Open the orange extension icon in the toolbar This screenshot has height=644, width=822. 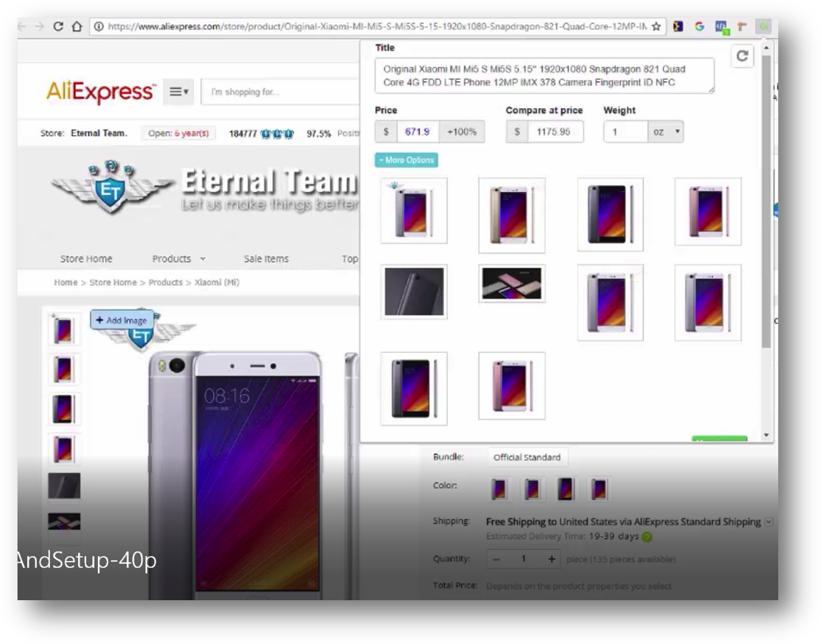coord(742,26)
